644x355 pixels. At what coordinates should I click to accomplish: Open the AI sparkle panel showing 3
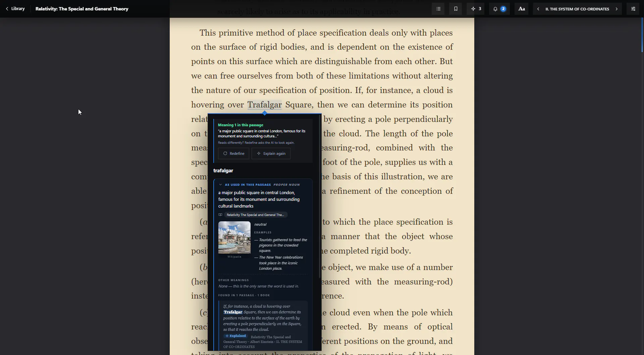[476, 9]
